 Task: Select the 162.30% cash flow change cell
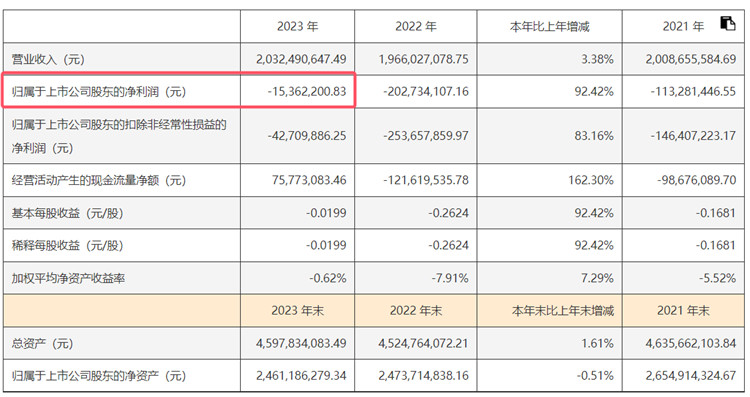click(591, 180)
